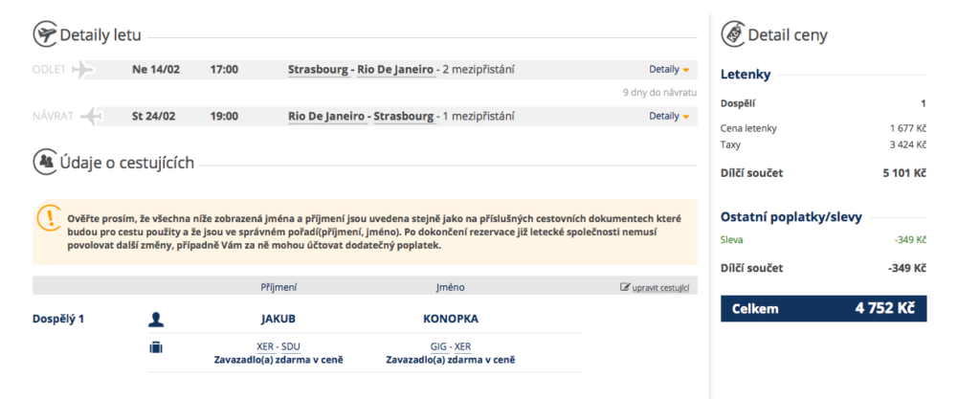Click the suitcase baggage icon
980x399 pixels.
coord(156,347)
